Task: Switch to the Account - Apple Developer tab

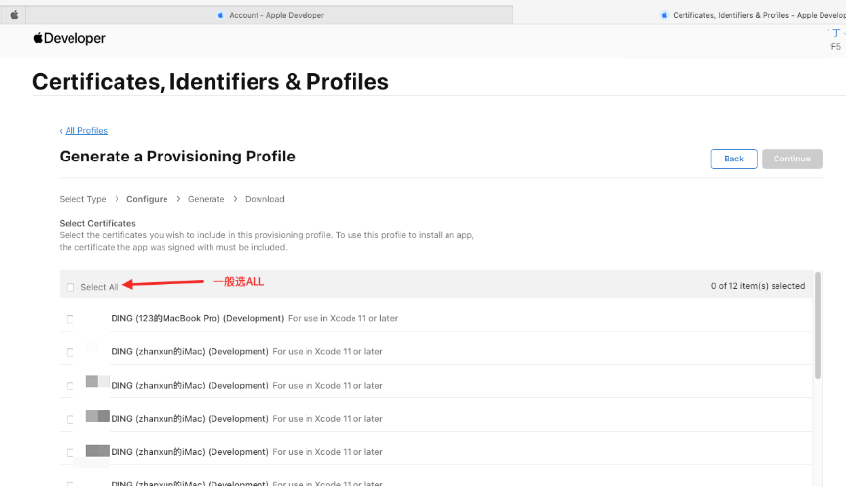Action: pyautogui.click(x=272, y=15)
